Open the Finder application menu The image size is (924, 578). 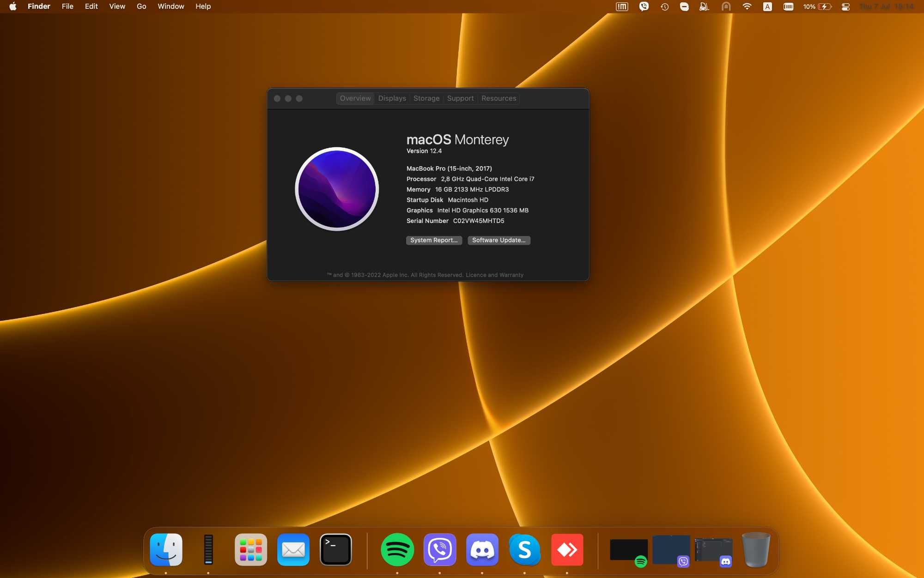pos(39,6)
